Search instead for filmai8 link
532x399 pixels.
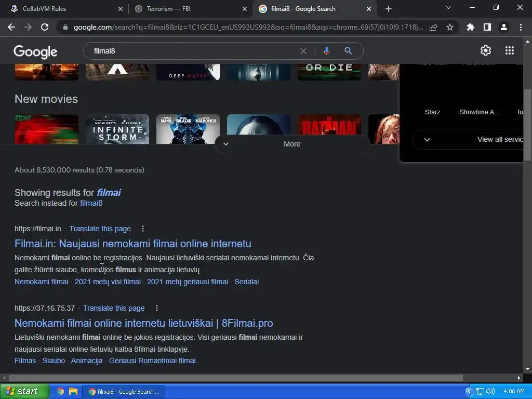coord(91,203)
